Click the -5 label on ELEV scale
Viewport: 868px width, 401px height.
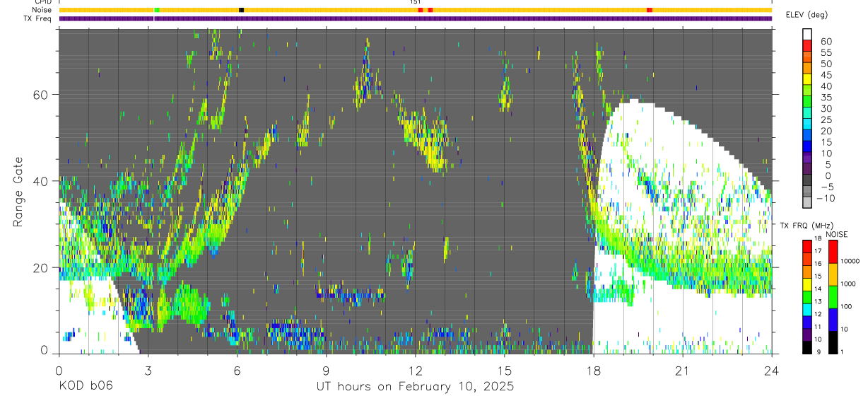pyautogui.click(x=826, y=187)
